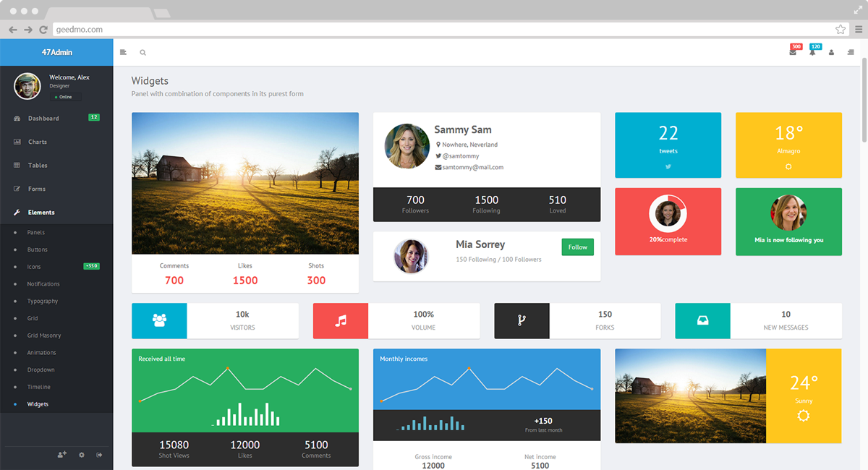Click the samtommy@mail.com email link

[x=472, y=168]
